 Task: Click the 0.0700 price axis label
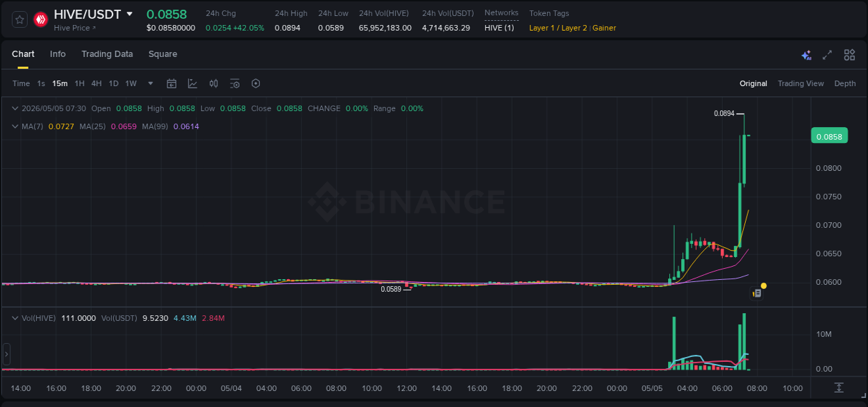[829, 225]
